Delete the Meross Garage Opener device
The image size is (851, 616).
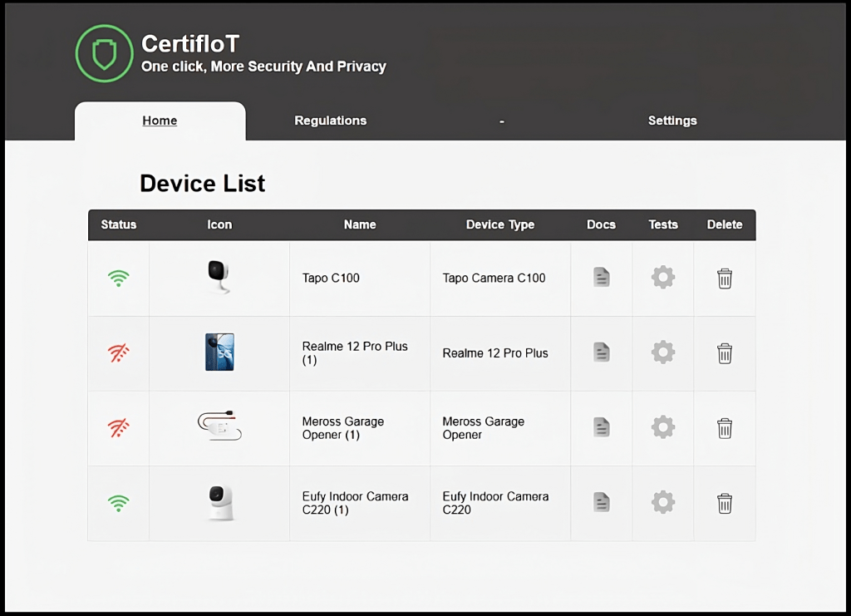[725, 428]
